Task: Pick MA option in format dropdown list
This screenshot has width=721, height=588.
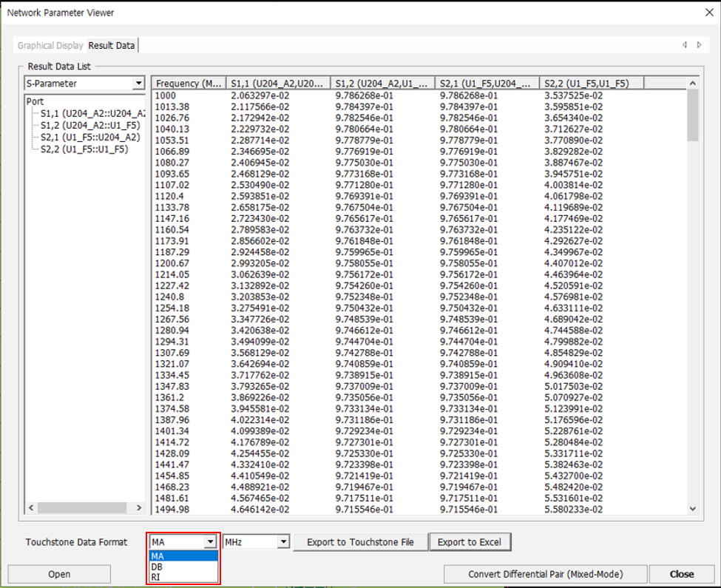Action: [x=157, y=556]
